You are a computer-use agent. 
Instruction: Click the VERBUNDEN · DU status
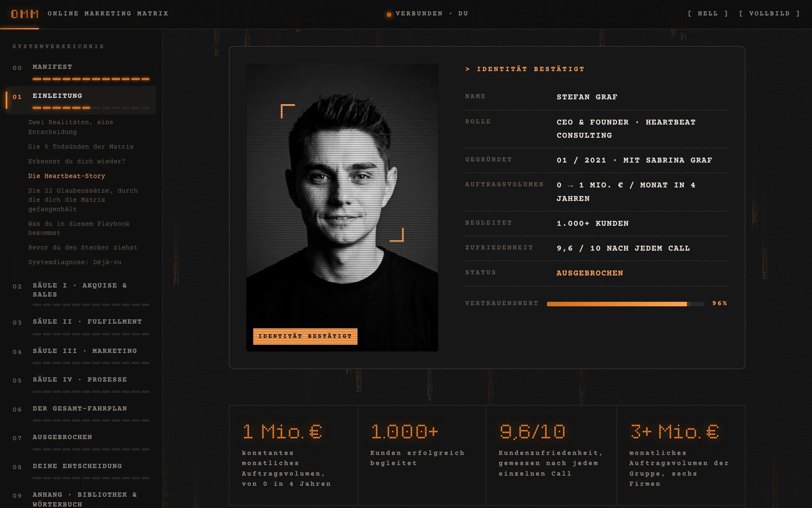pyautogui.click(x=428, y=14)
